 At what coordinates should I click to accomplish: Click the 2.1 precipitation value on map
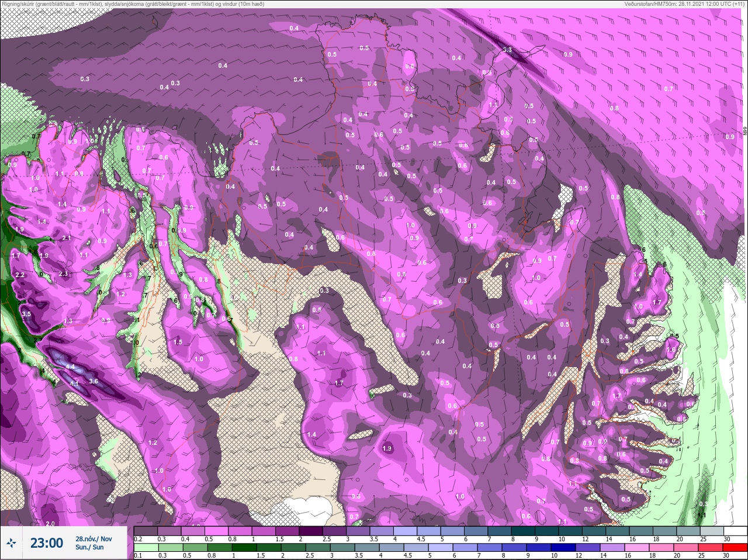coord(66,238)
